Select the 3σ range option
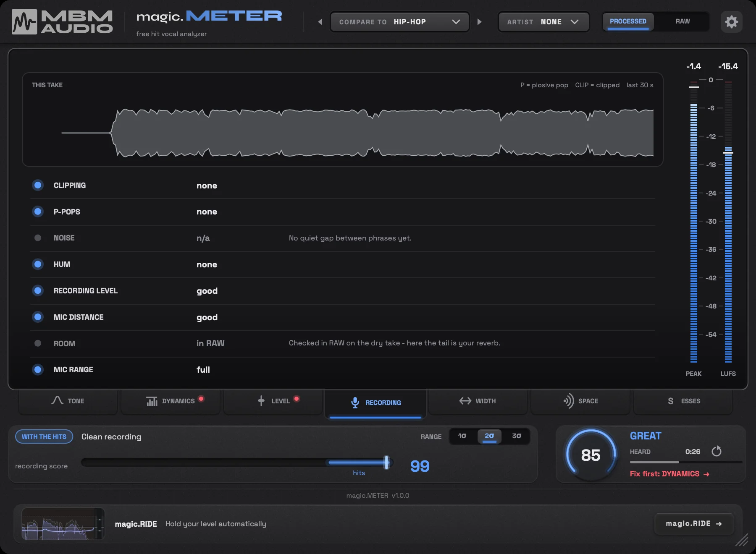Viewport: 756px width, 554px height. [517, 436]
